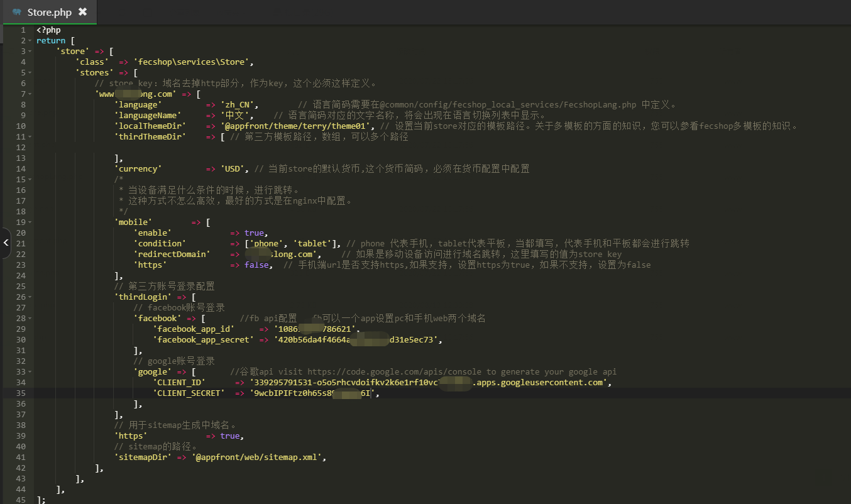851x504 pixels.
Task: Click the PHP file icon on Store.php tab
Action: (x=17, y=12)
